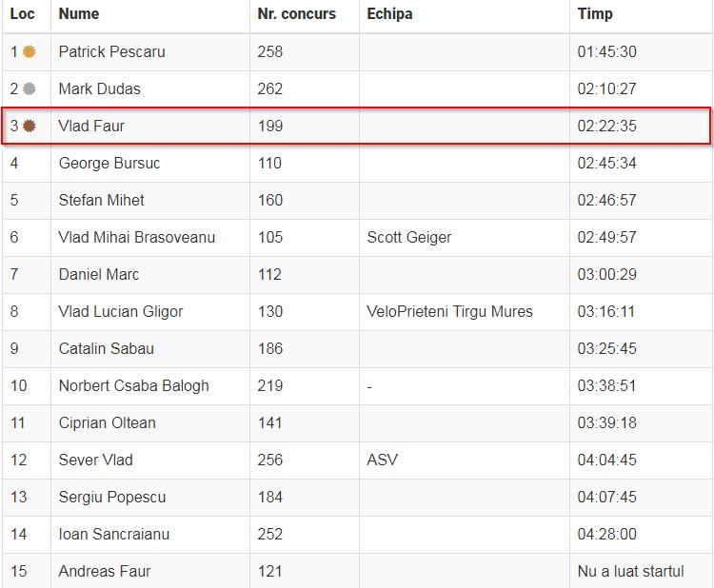Click the Nr. concurs column header
The image size is (714, 588).
coord(296,13)
